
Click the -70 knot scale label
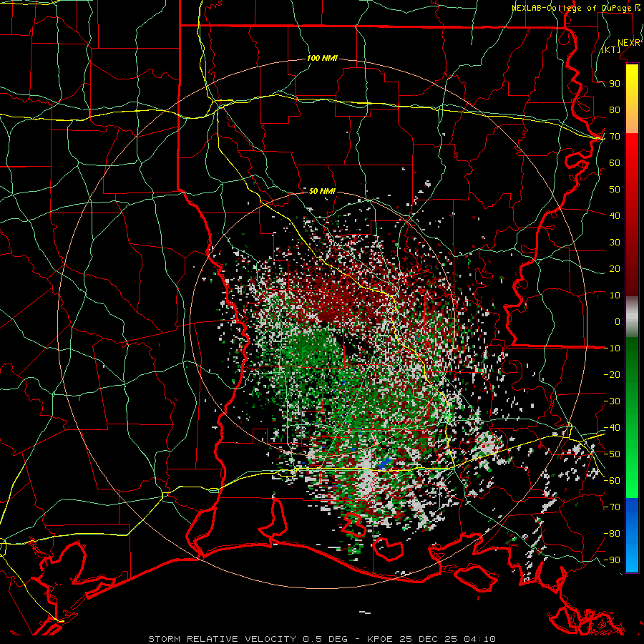[x=612, y=507]
